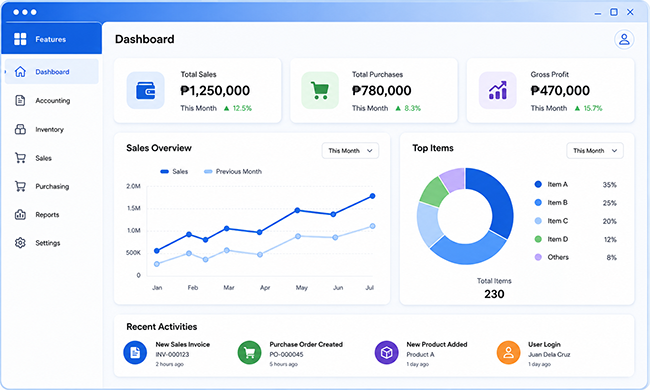Click the Purchase Order Created cart icon
Image resolution: width=650 pixels, height=390 pixels.
coord(249,353)
